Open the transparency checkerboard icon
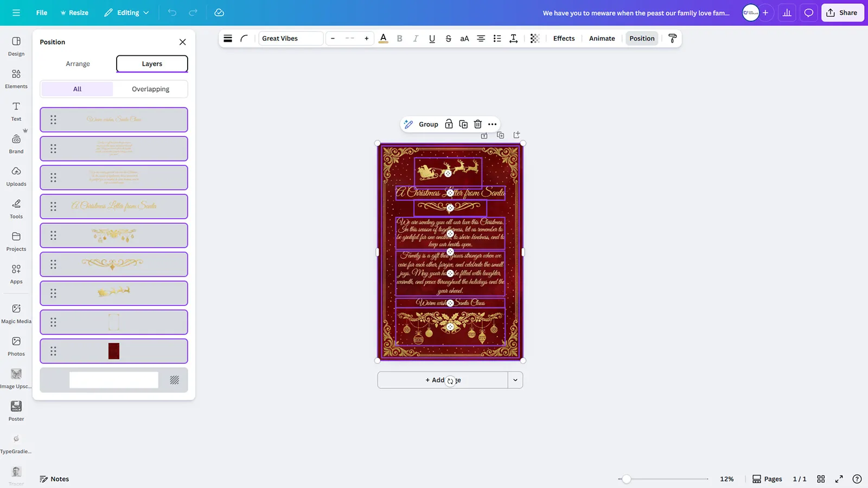The height and width of the screenshot is (488, 868). 534,38
